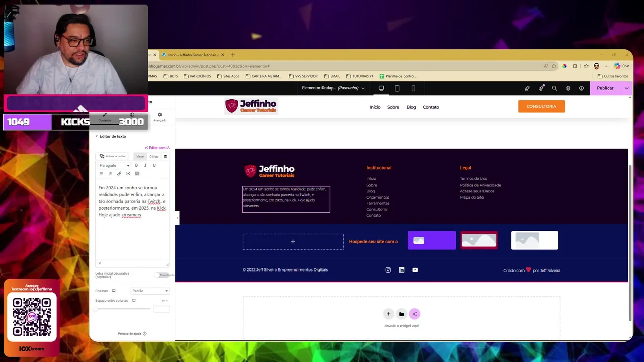Apply underline formatting in text editor

[154, 165]
